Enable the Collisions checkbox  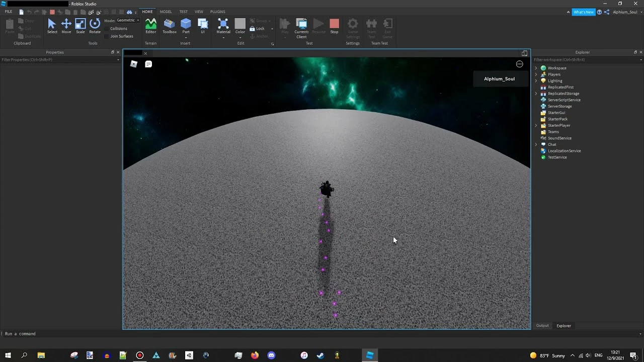point(107,29)
